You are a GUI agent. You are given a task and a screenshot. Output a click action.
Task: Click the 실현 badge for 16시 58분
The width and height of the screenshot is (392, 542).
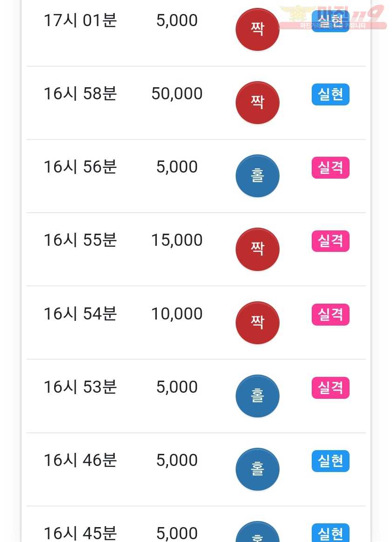tap(330, 94)
